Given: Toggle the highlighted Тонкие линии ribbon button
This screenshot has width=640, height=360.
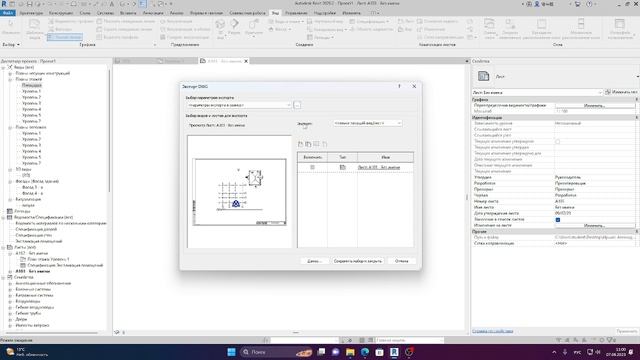Looking at the screenshot, I should [x=65, y=37].
